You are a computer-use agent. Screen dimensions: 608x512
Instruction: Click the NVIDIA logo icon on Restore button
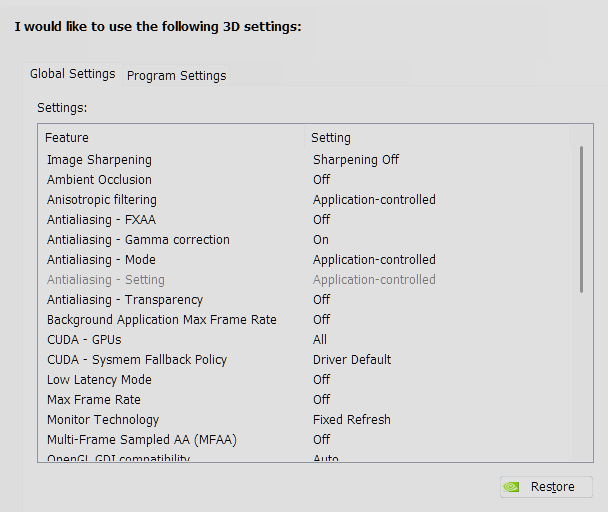click(511, 487)
